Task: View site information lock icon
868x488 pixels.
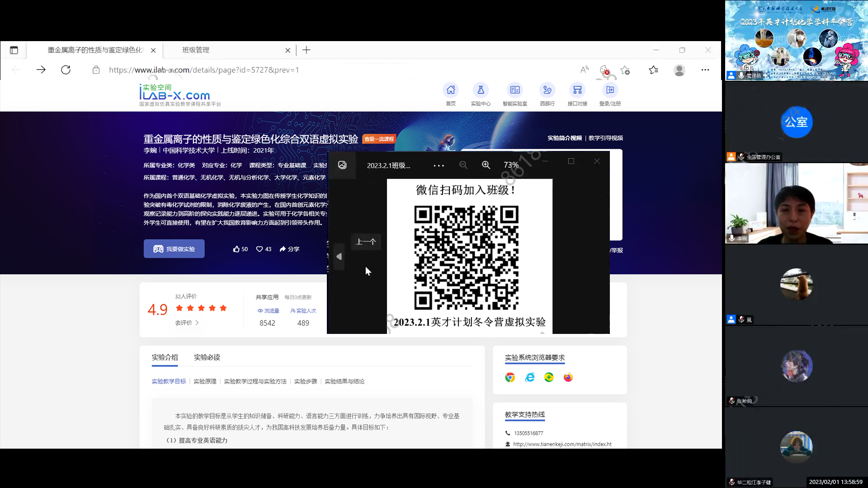Action: (x=96, y=70)
